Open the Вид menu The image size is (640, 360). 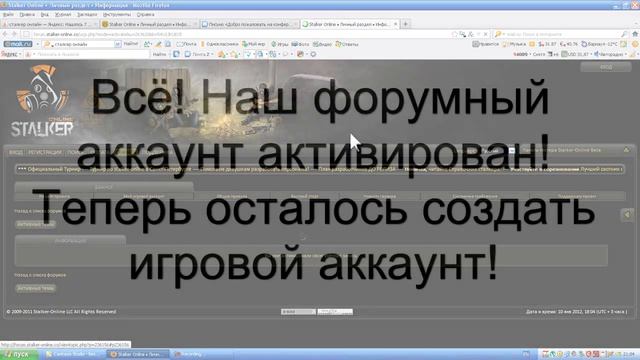[x=44, y=14]
